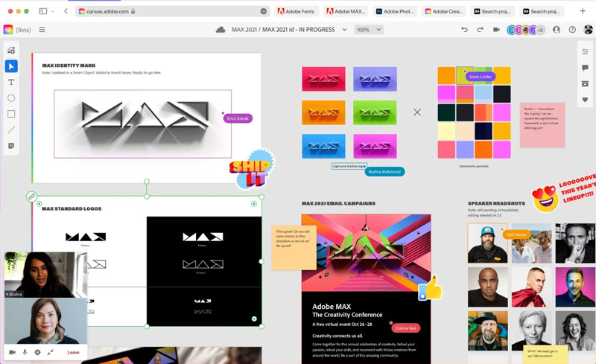The width and height of the screenshot is (596, 364).
Task: Click the MAX 2021 breadcrumb link
Action: (x=244, y=30)
